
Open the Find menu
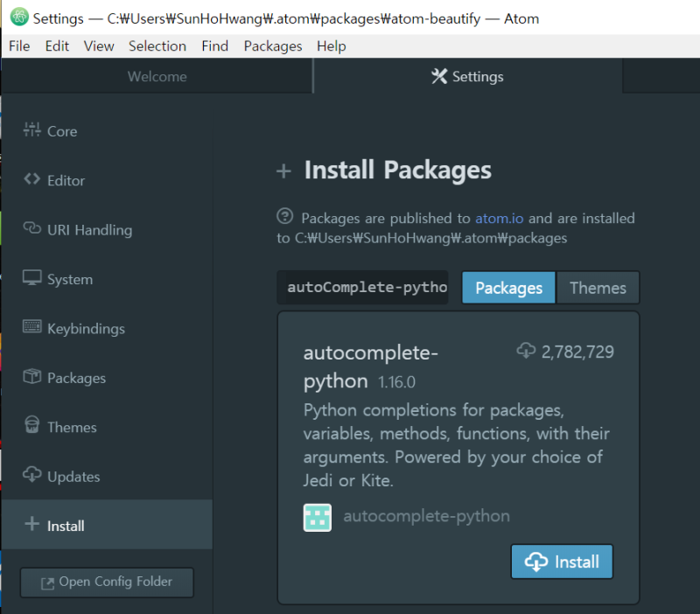coord(215,46)
